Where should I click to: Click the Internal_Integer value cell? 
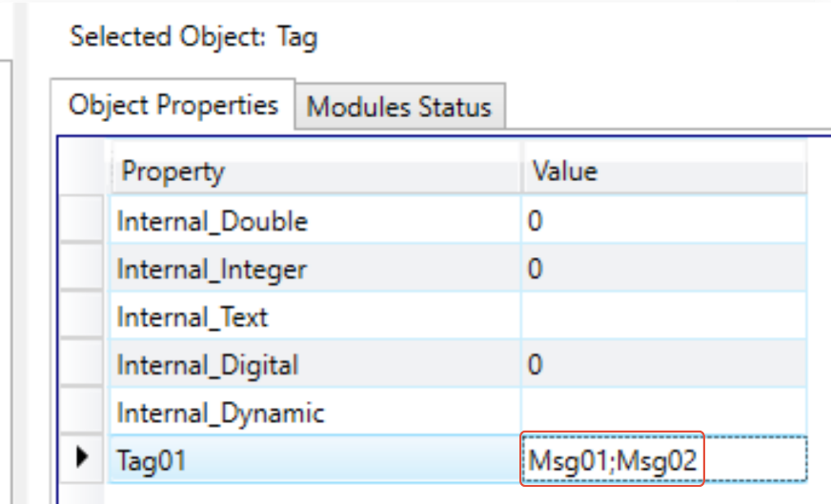coord(663,270)
